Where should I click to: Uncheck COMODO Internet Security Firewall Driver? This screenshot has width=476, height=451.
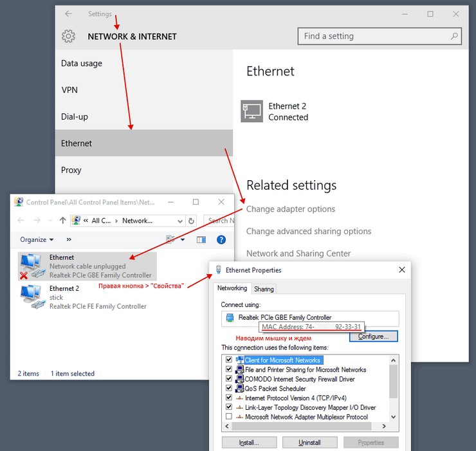coord(229,378)
